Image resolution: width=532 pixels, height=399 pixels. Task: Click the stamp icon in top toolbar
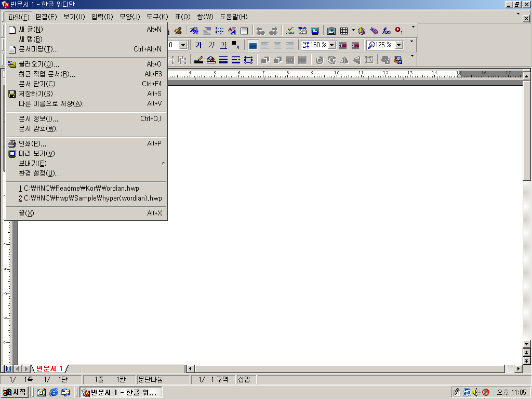[178, 31]
